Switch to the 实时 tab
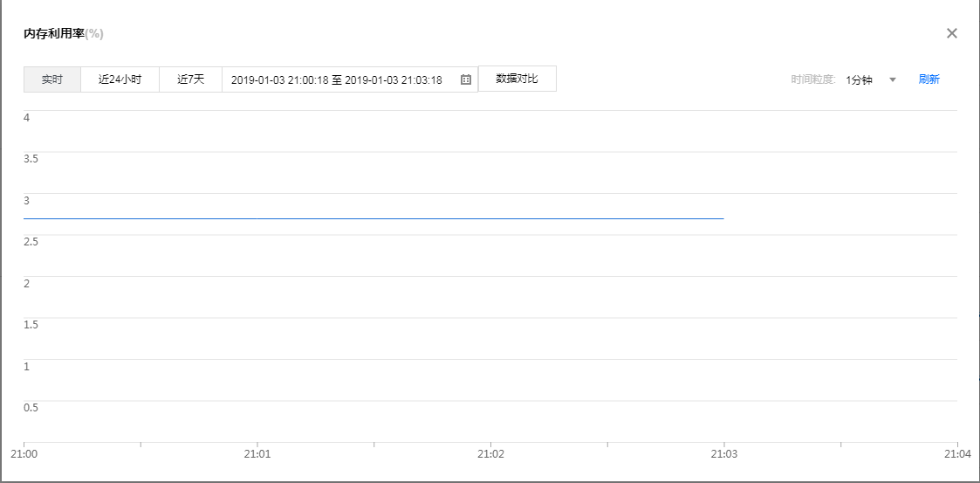980x483 pixels. (x=52, y=79)
